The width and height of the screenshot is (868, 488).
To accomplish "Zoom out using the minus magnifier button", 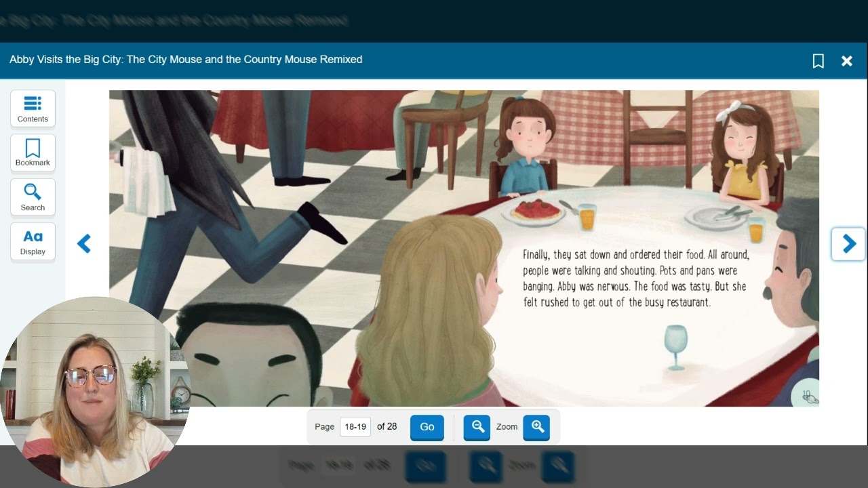I will [x=477, y=427].
